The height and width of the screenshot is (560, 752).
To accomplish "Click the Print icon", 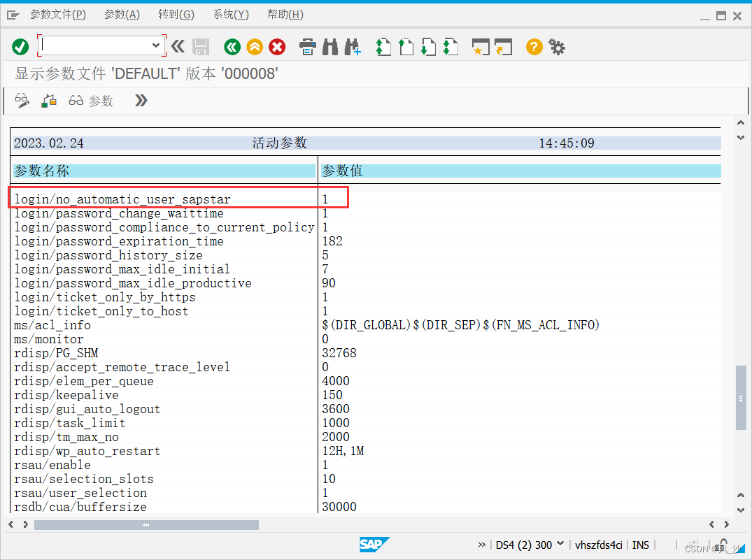I will (x=308, y=47).
